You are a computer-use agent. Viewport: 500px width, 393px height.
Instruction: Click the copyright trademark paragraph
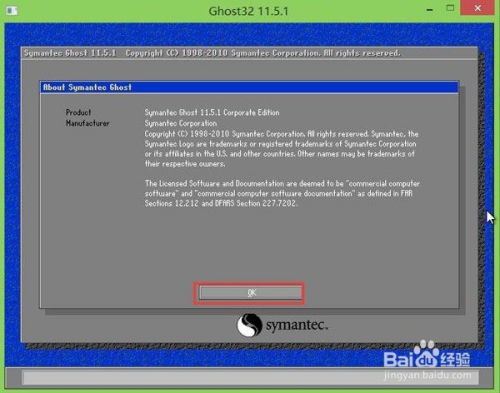[282, 149]
